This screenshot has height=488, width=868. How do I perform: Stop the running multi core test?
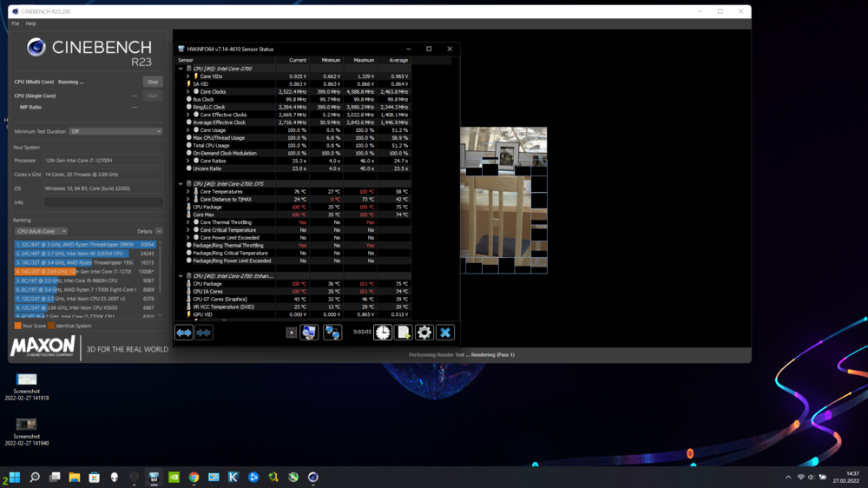point(153,82)
